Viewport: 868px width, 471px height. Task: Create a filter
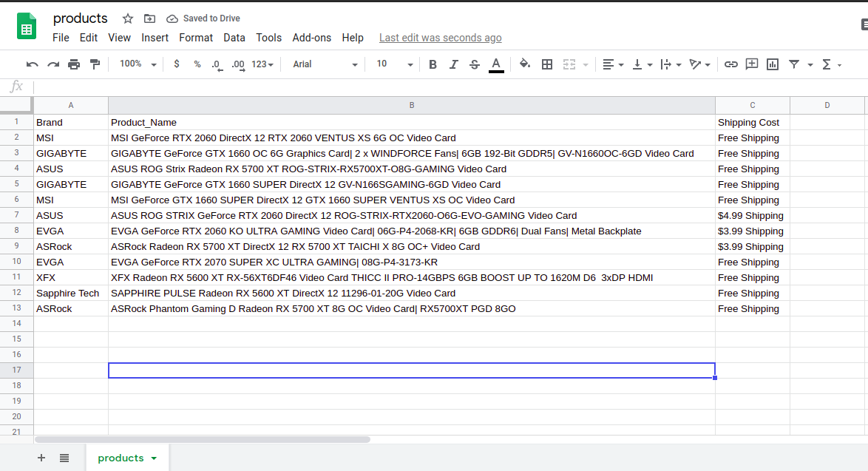[x=794, y=64]
